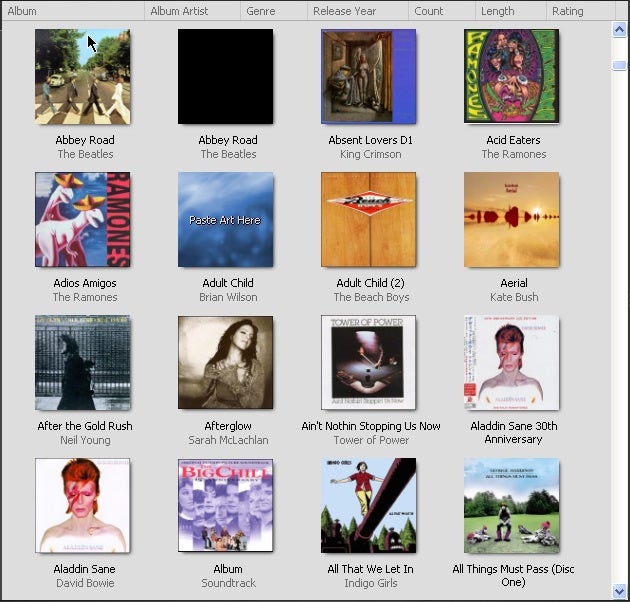Click the Indigo Girls artist name
This screenshot has width=630, height=602.
click(370, 584)
